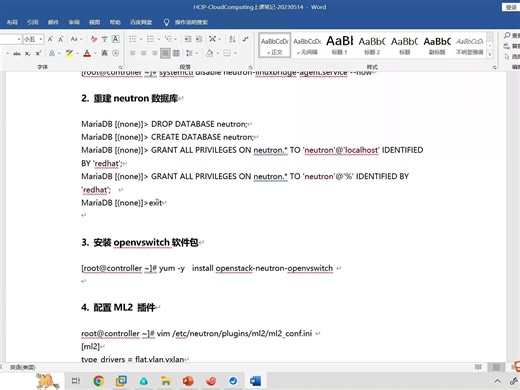The image size is (520, 390).
Task: Click the Phonetic Guide icon
Action: pos(105,39)
